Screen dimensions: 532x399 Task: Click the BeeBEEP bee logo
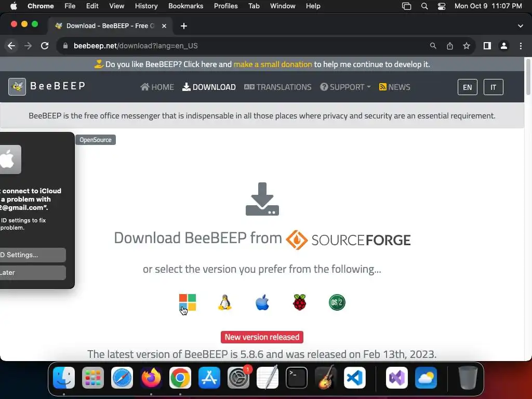click(x=17, y=87)
